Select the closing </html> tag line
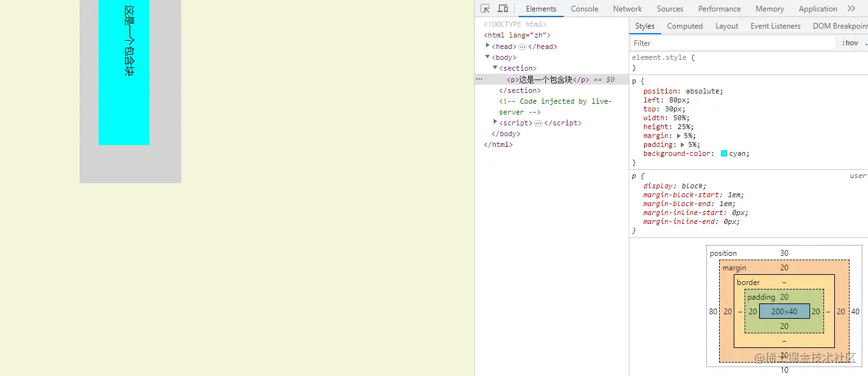 click(x=498, y=144)
